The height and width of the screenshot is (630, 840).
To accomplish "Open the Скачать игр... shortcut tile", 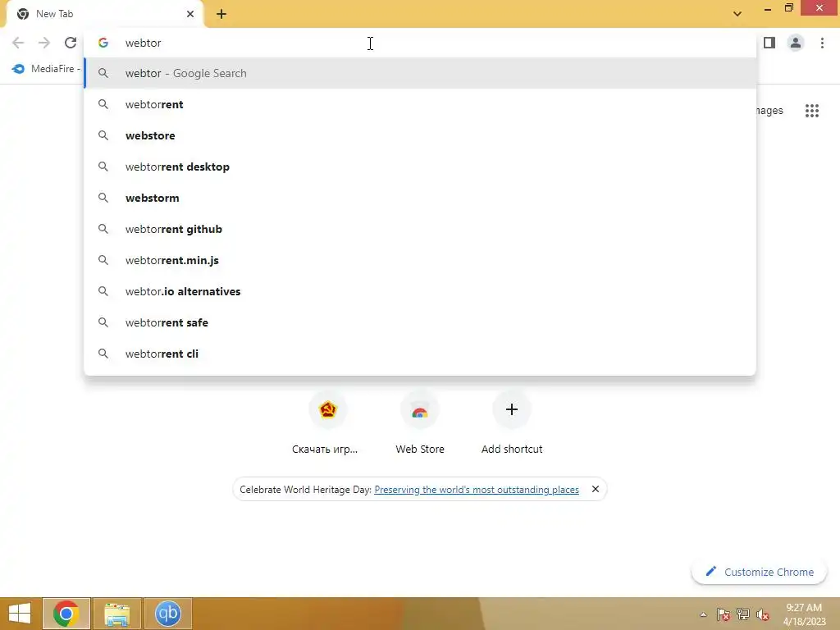I will [327, 423].
